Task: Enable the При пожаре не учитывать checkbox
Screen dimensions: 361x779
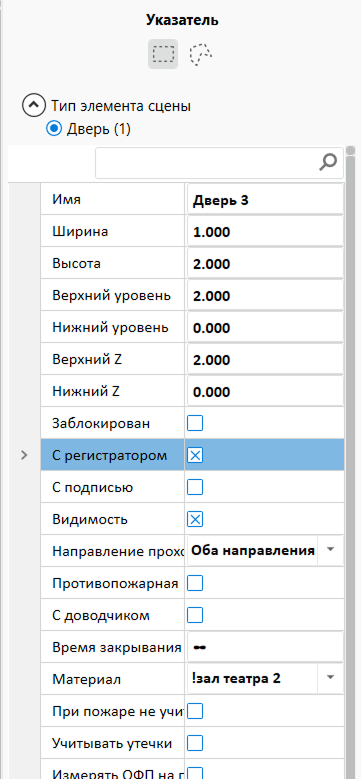Action: coord(195,711)
